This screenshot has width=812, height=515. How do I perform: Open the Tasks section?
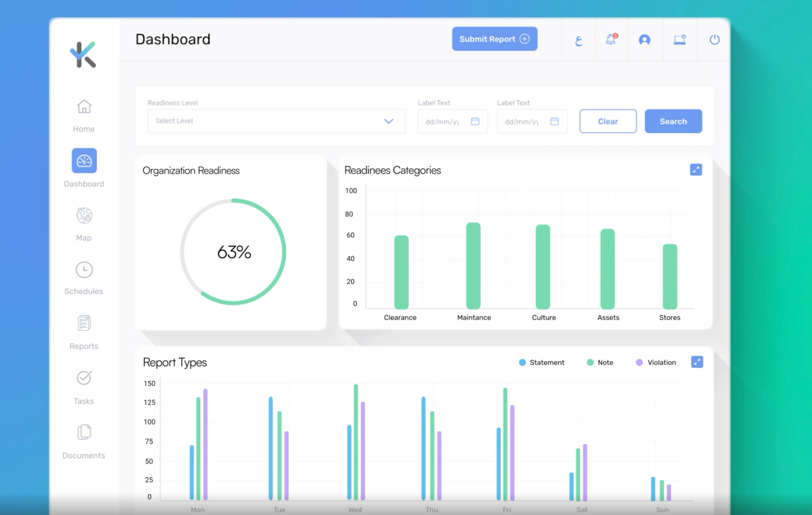point(84,384)
